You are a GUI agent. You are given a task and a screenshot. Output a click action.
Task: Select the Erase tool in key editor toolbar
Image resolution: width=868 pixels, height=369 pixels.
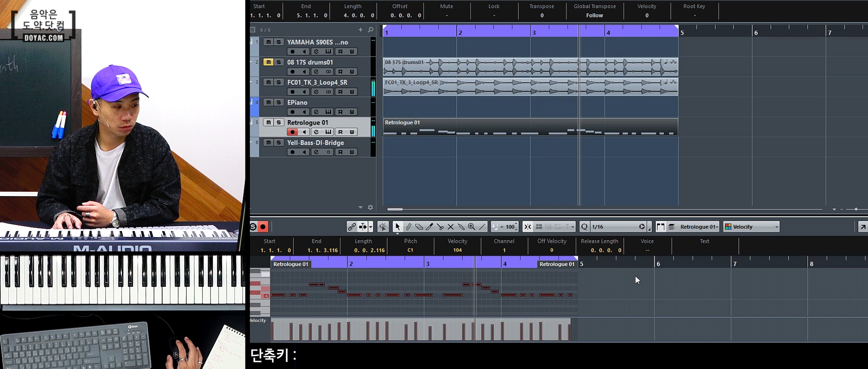pyautogui.click(x=419, y=226)
